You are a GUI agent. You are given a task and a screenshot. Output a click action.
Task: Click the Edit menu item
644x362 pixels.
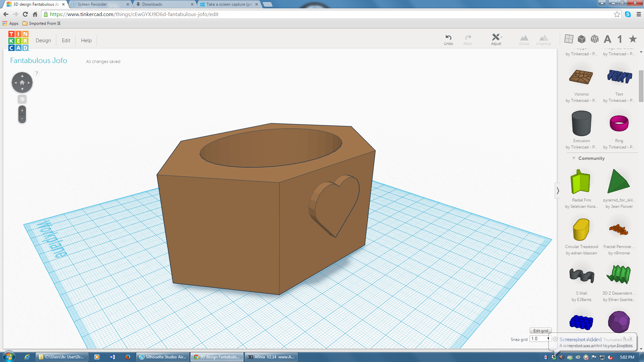(65, 40)
